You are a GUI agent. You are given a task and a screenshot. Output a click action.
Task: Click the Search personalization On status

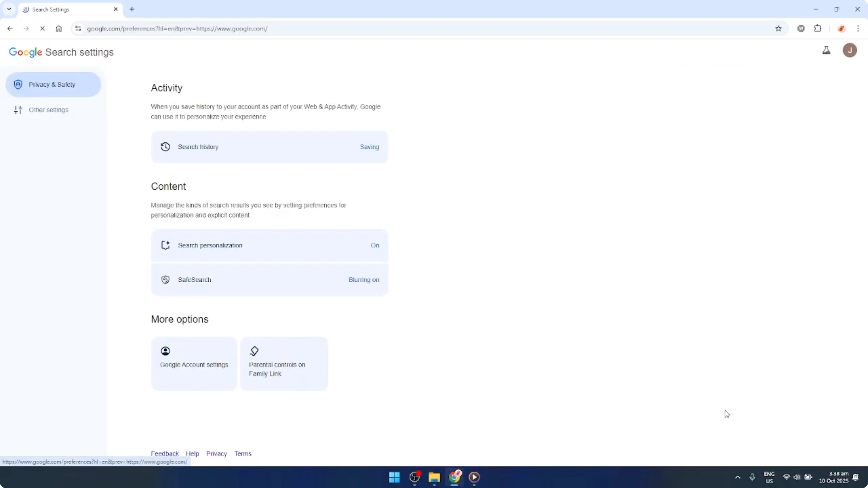click(x=375, y=245)
